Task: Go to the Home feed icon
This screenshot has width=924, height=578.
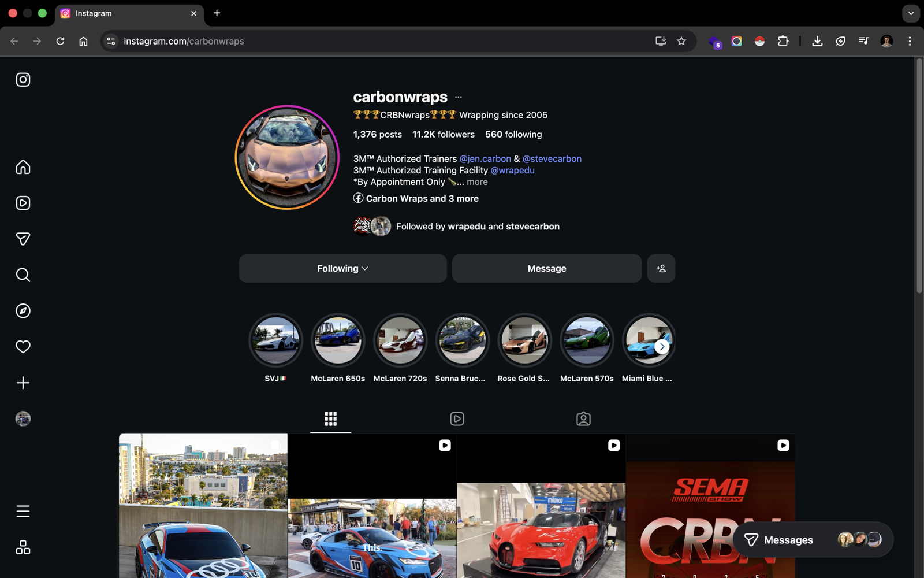Action: (23, 167)
